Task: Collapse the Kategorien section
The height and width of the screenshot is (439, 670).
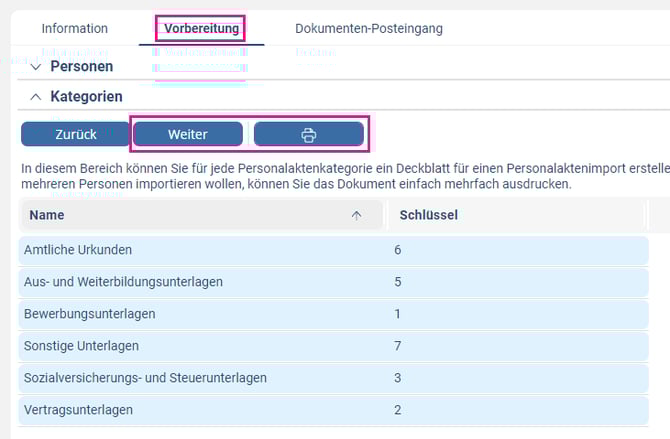Action: pyautogui.click(x=37, y=97)
